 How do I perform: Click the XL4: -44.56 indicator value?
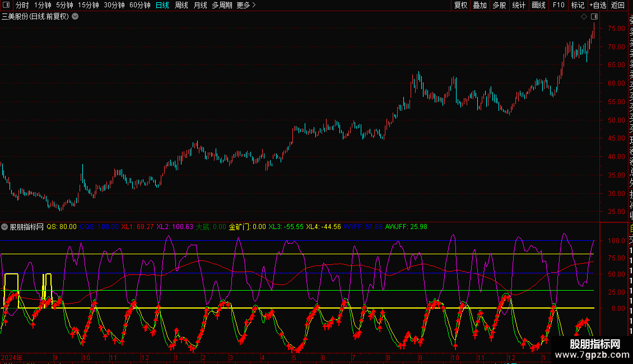(x=323, y=227)
